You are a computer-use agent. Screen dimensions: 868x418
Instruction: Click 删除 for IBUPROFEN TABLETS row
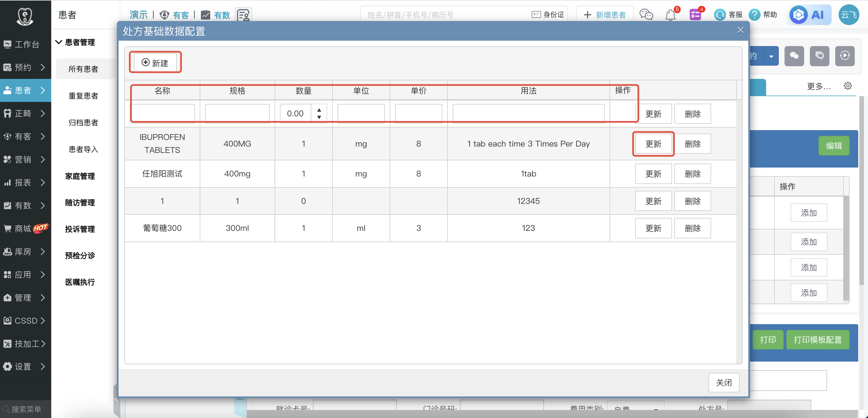click(x=693, y=144)
